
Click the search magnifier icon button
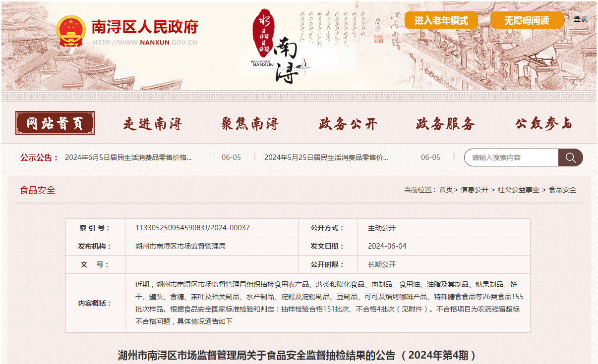pyautogui.click(x=571, y=157)
